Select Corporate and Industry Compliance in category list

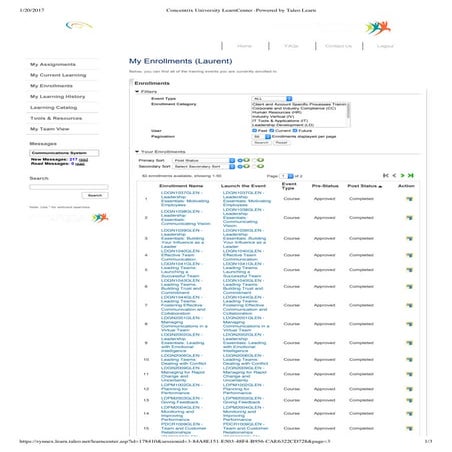(294, 108)
